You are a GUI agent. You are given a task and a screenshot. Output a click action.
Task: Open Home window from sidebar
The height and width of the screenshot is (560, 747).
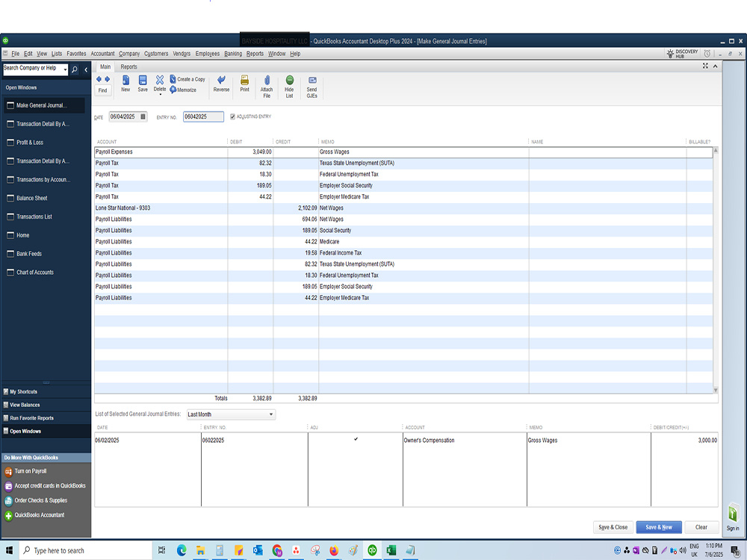tap(22, 235)
